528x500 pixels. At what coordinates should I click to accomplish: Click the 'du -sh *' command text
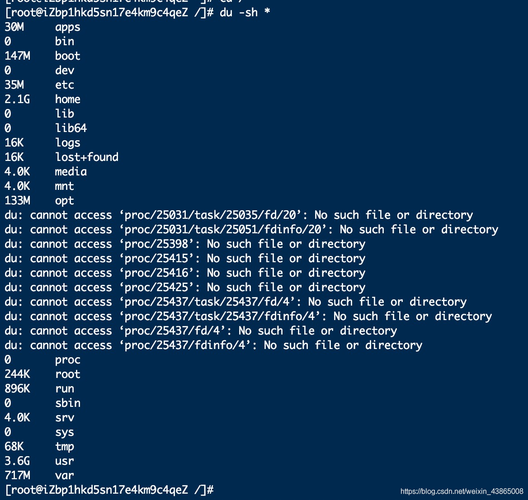[x=245, y=12]
